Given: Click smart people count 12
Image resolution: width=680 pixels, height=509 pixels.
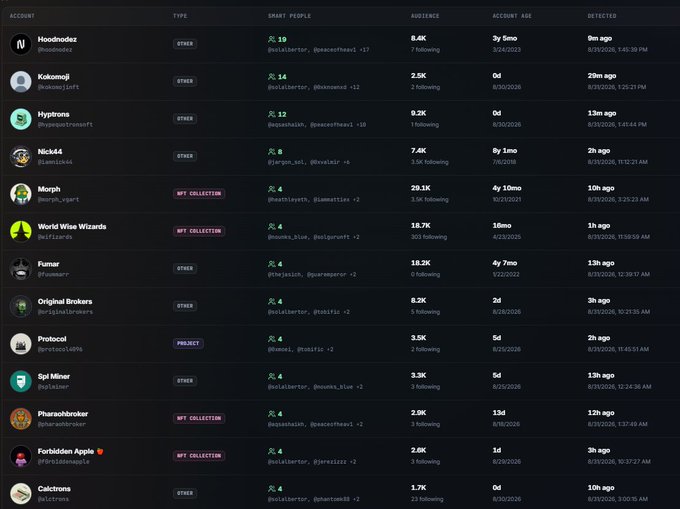Looking at the screenshot, I should click(282, 114).
